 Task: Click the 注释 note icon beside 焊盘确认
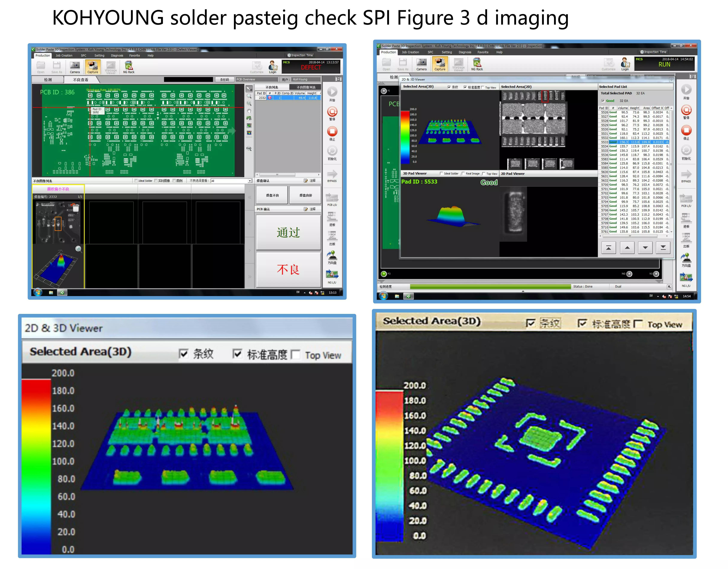click(x=306, y=181)
